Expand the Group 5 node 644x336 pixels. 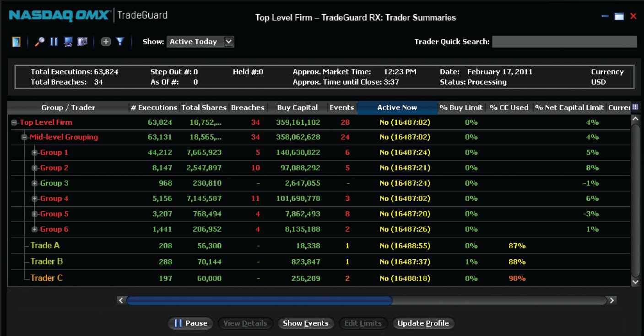[x=34, y=214]
